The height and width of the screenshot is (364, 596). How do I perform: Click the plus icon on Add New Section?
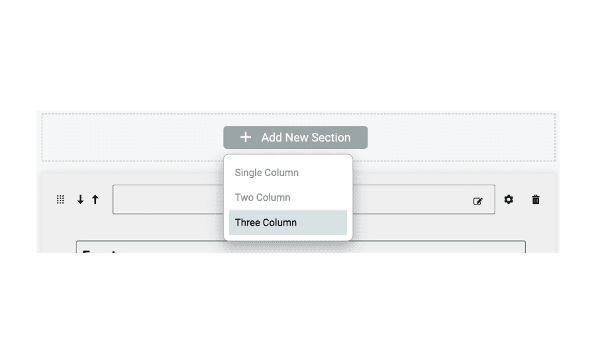tap(246, 137)
